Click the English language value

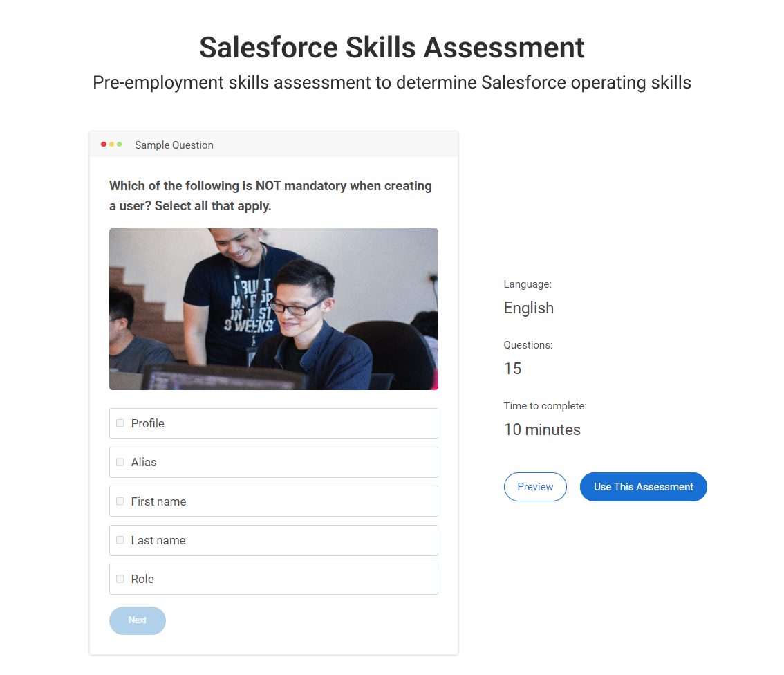coord(529,308)
